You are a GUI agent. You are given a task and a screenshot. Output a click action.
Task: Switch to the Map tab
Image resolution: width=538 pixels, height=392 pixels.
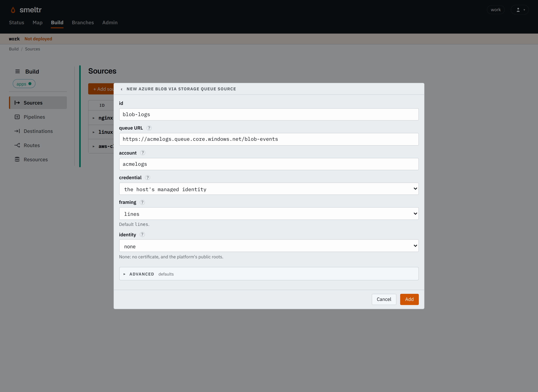pyautogui.click(x=38, y=23)
